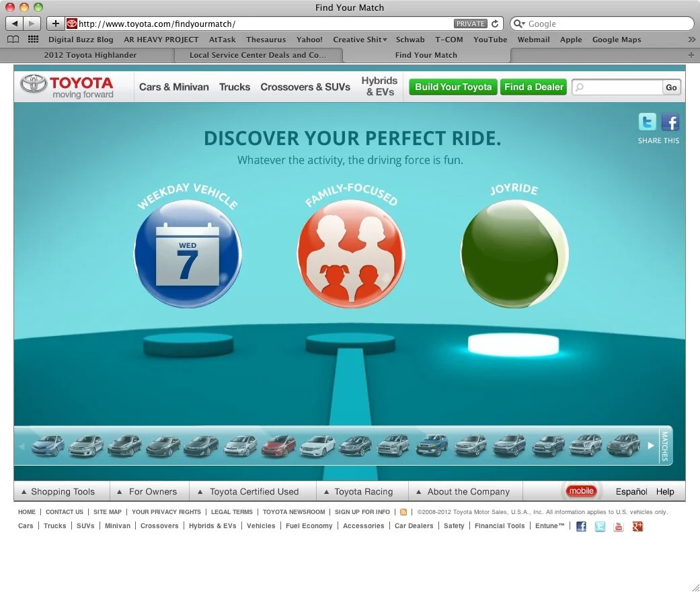This screenshot has height=592, width=700.
Task: Open Fuel Economy footer link
Action: point(309,526)
